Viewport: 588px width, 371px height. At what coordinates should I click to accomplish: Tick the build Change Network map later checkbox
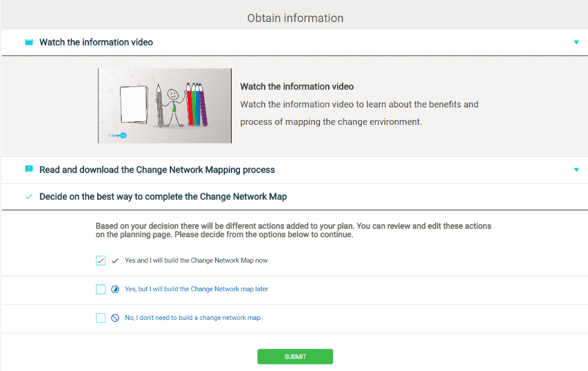101,289
